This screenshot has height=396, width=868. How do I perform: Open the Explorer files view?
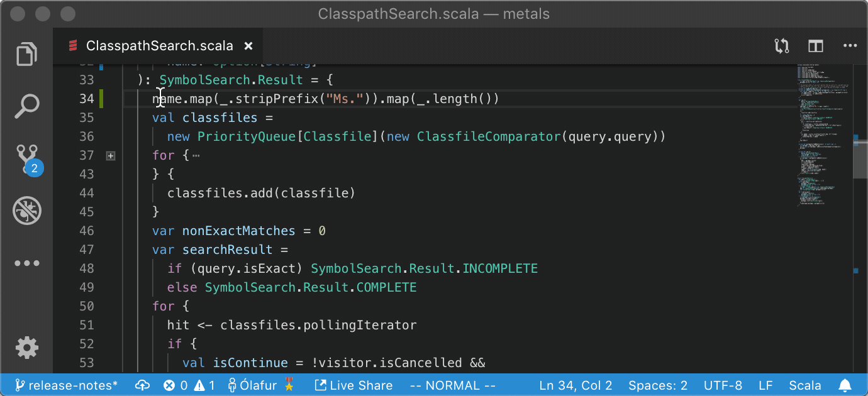[x=26, y=53]
